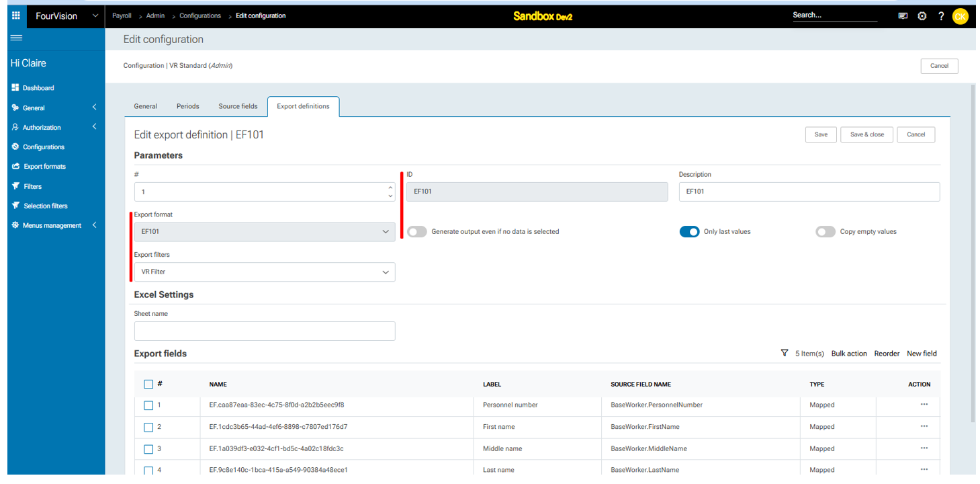Click the page vertical scrollbar
Image resolution: width=980 pixels, height=484 pixels.
pos(973,253)
